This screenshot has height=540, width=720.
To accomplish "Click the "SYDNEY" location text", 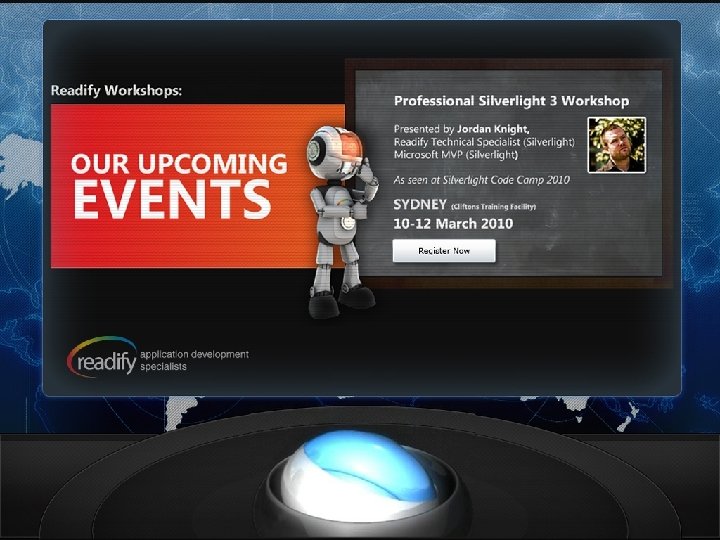I will (420, 204).
